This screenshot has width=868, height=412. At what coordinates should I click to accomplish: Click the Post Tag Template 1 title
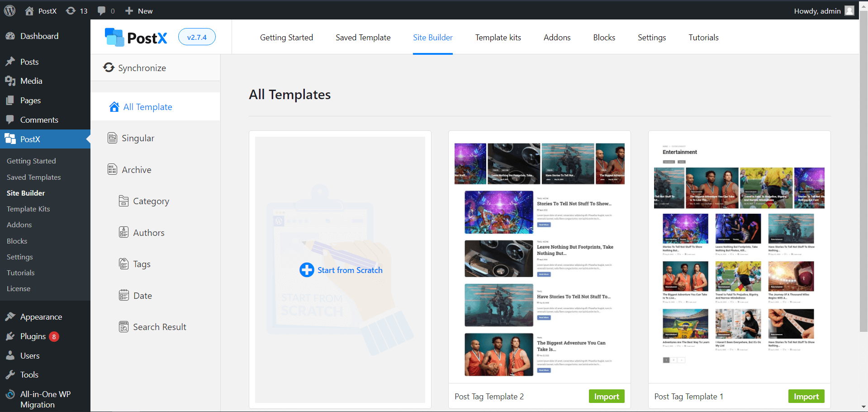(688, 397)
